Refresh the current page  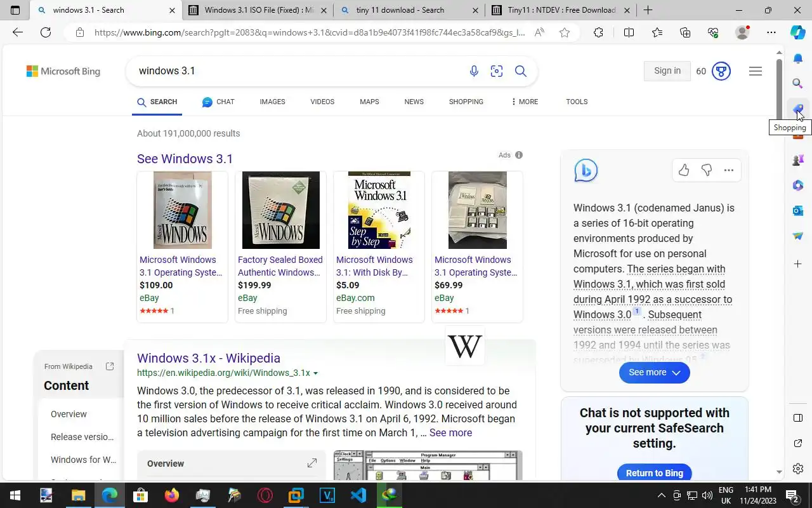46,32
